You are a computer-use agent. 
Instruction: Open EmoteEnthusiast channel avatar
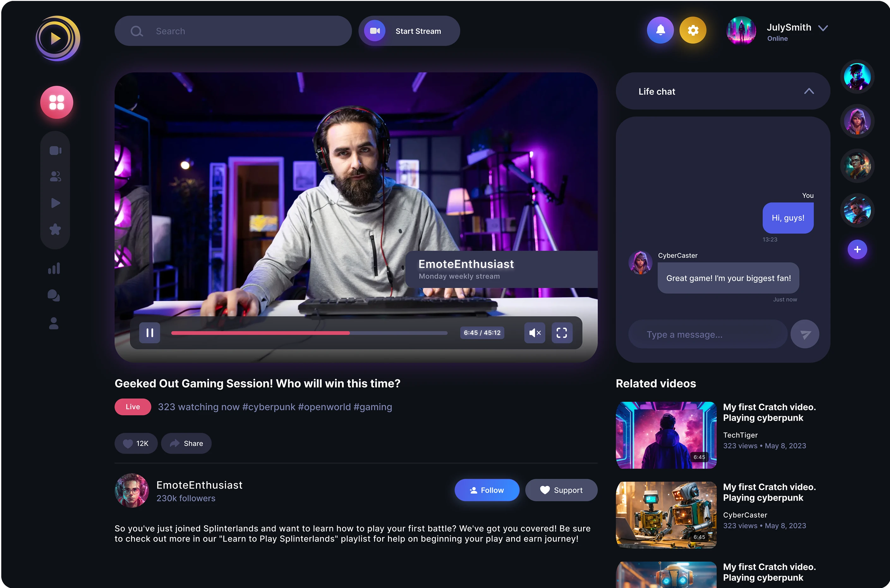pyautogui.click(x=131, y=490)
